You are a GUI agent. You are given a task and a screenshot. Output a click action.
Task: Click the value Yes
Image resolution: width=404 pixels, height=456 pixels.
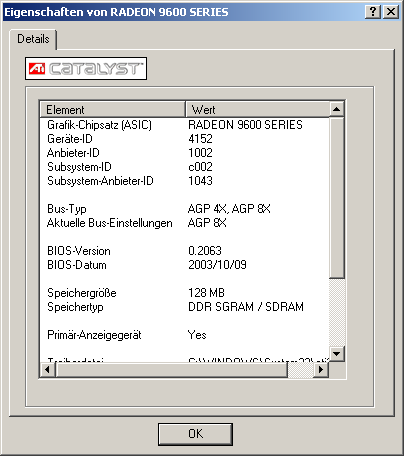click(x=197, y=335)
